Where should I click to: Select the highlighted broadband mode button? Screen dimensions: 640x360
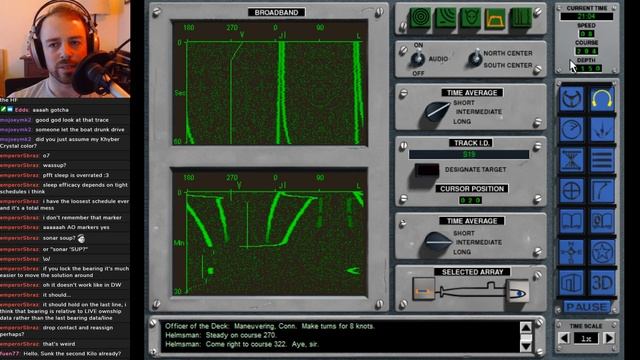pos(496,18)
